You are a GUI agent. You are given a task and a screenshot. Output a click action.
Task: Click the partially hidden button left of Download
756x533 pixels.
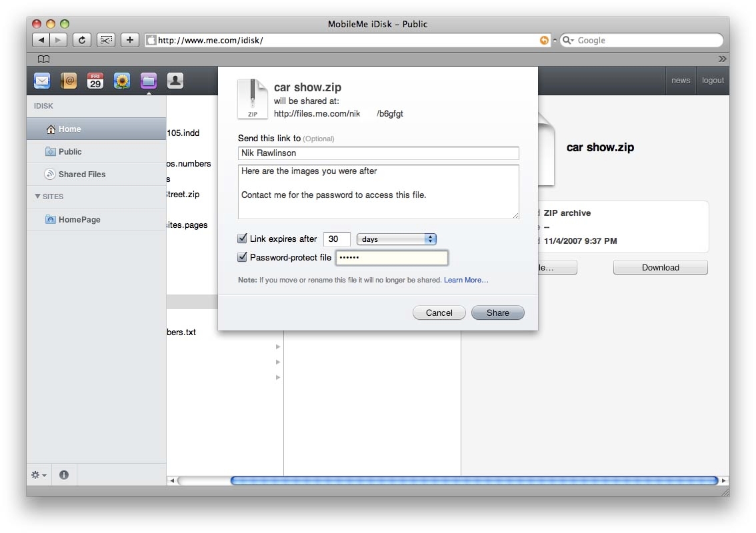click(557, 267)
